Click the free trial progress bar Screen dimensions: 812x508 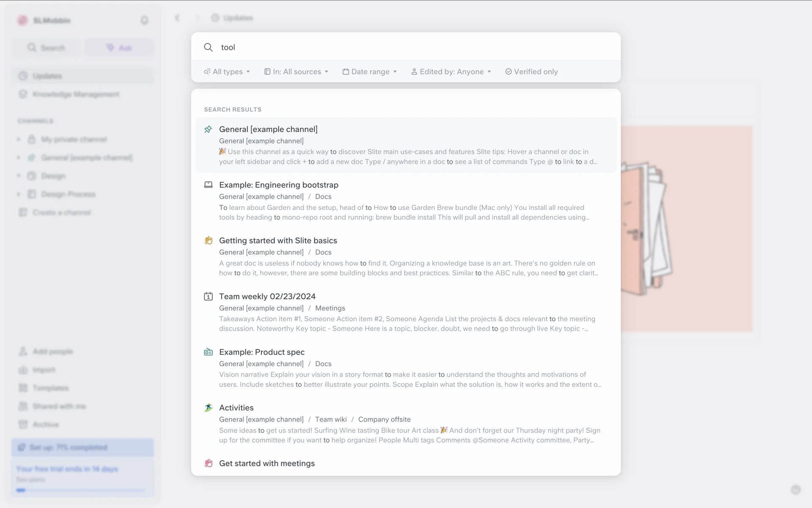click(x=80, y=490)
